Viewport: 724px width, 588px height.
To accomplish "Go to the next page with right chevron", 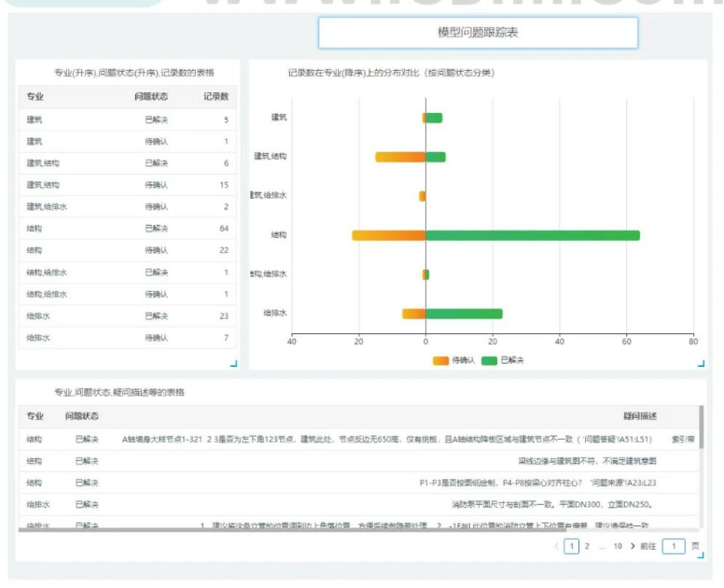I will pyautogui.click(x=633, y=546).
